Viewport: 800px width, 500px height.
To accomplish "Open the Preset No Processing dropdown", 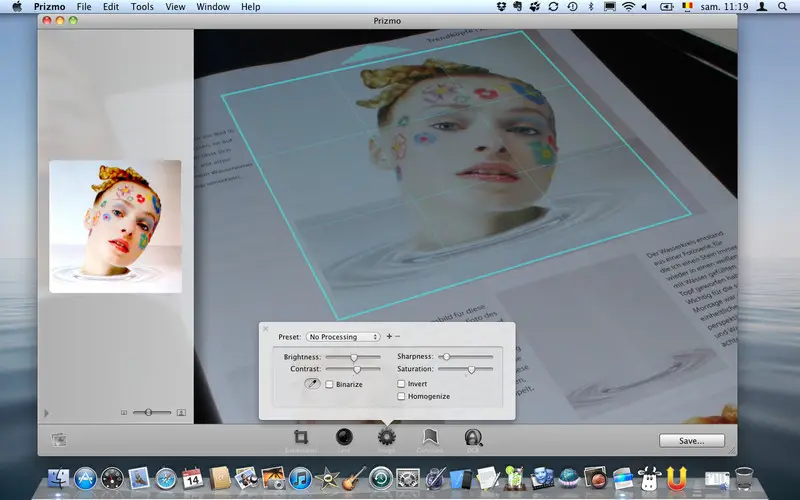I will coord(343,337).
